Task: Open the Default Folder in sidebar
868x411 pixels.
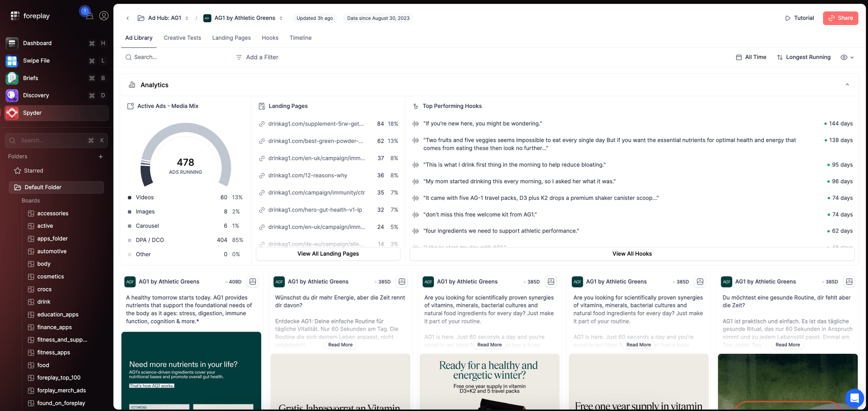Action: click(x=56, y=187)
